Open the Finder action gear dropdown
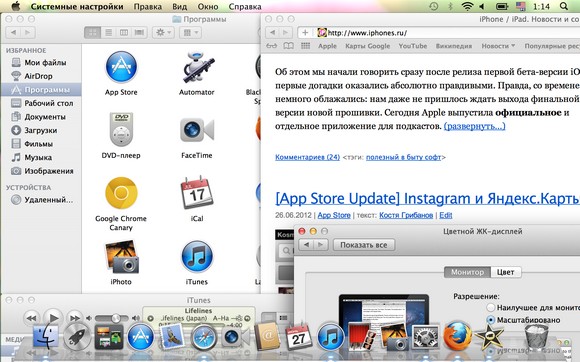The width and height of the screenshot is (580, 362). (x=163, y=33)
